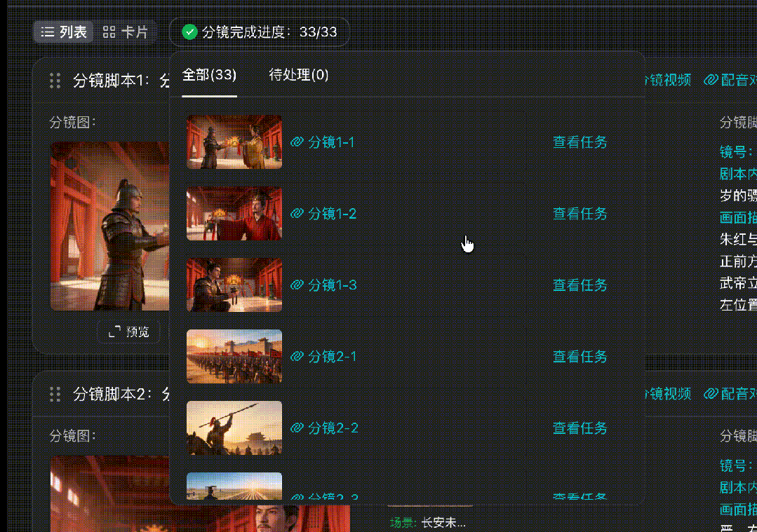
Task: Click the 分镜脚本2 storyboard image
Action: point(110,493)
